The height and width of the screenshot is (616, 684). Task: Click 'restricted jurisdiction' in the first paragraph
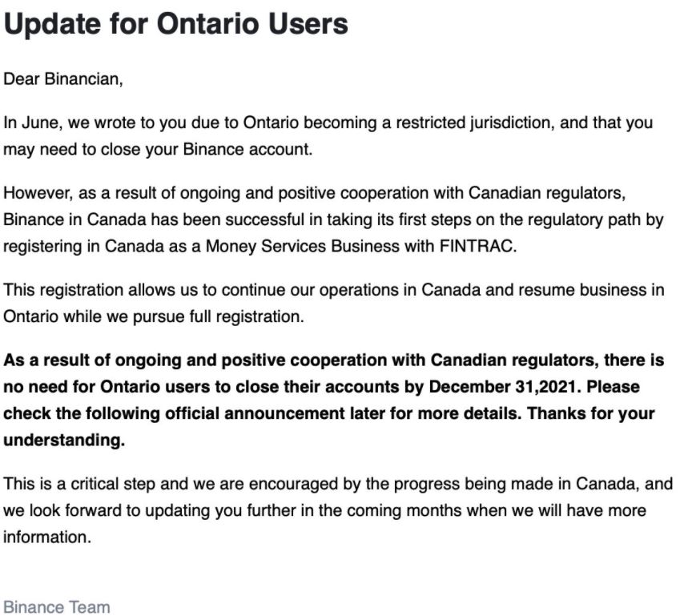[475, 123]
